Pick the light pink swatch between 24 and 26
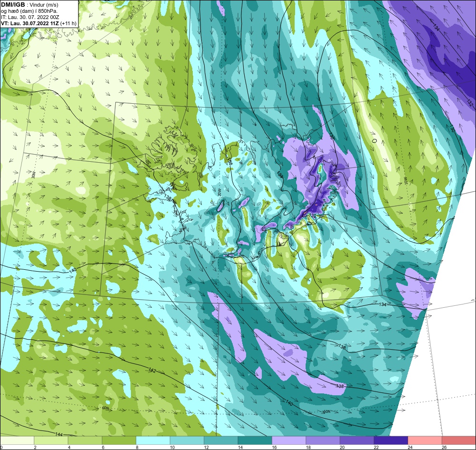This screenshot has height=450, width=476. point(425,440)
